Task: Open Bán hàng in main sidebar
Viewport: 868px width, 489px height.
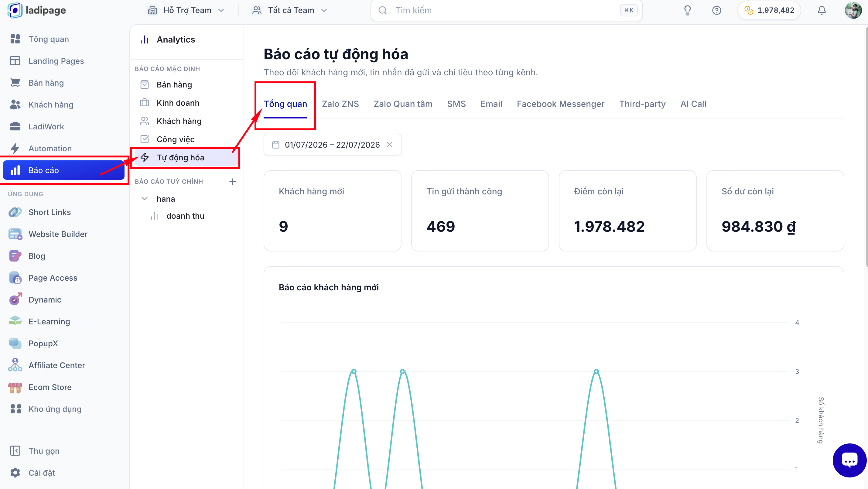Action: [x=64, y=83]
